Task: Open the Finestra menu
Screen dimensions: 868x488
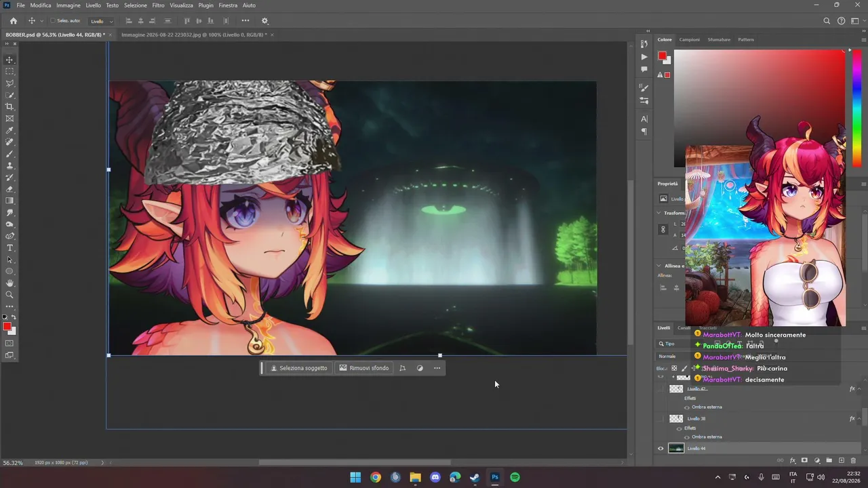Action: point(228,5)
